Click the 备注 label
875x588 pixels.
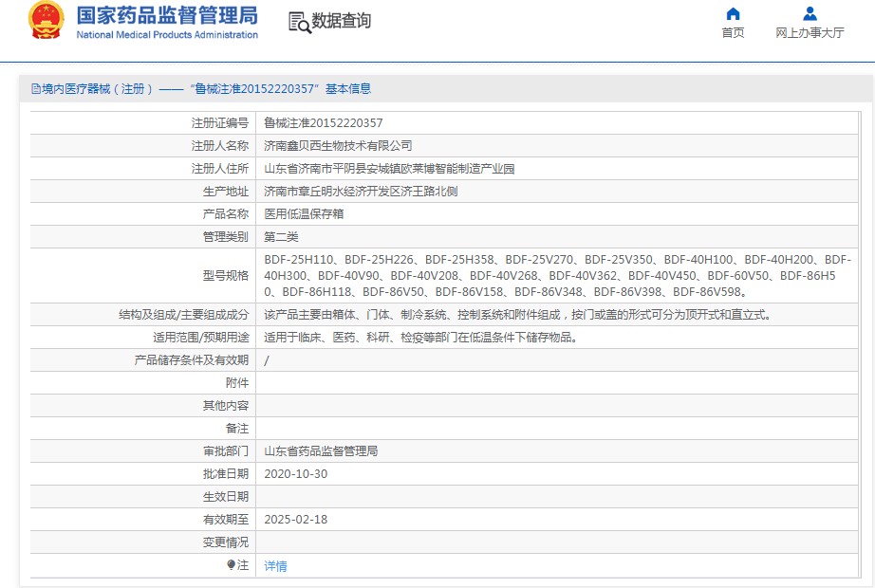click(237, 429)
